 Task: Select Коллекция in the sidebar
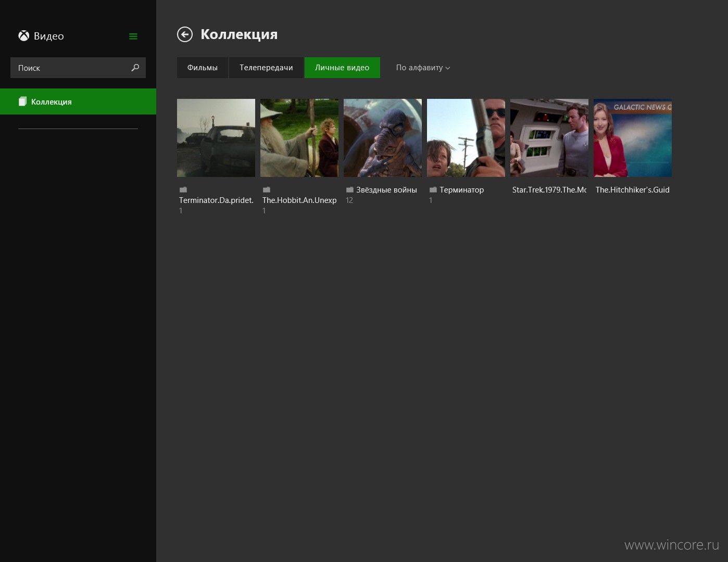coord(78,101)
